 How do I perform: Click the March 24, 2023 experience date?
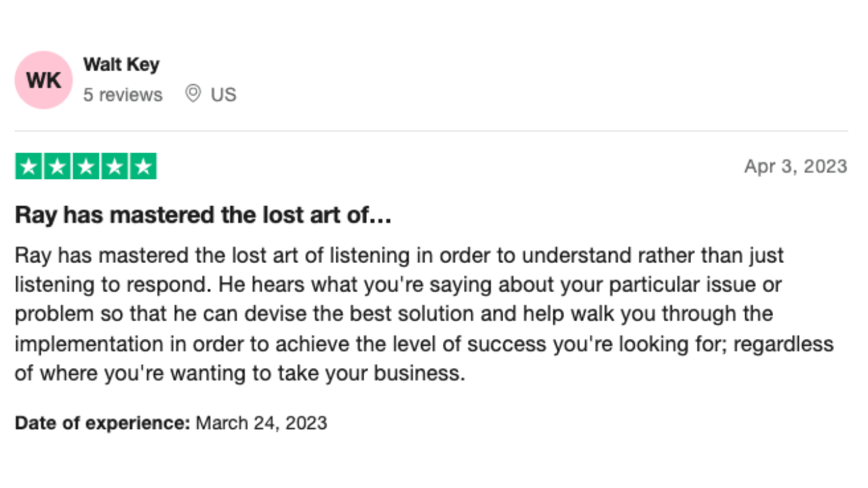(261, 424)
